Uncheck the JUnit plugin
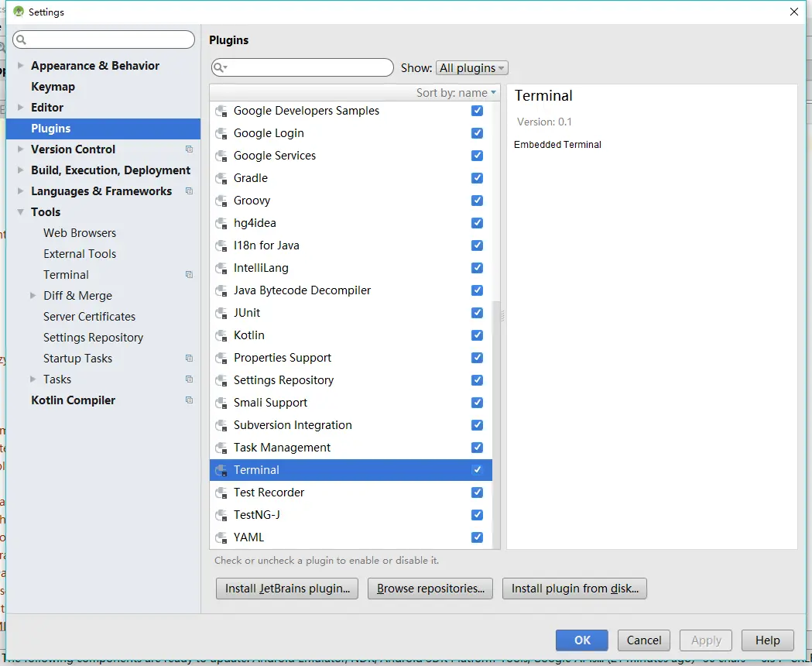The width and height of the screenshot is (812, 666). [477, 313]
